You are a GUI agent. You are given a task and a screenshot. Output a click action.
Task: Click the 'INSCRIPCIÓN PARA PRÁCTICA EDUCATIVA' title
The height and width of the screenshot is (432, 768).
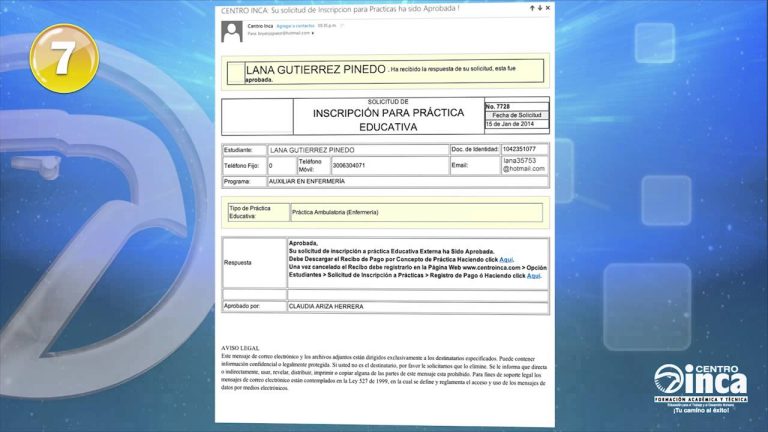point(388,120)
